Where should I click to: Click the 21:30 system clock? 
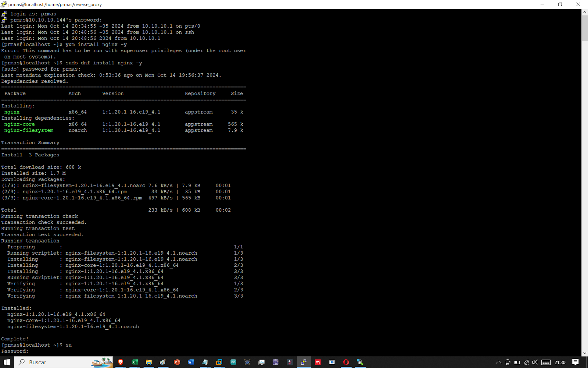coord(560,362)
